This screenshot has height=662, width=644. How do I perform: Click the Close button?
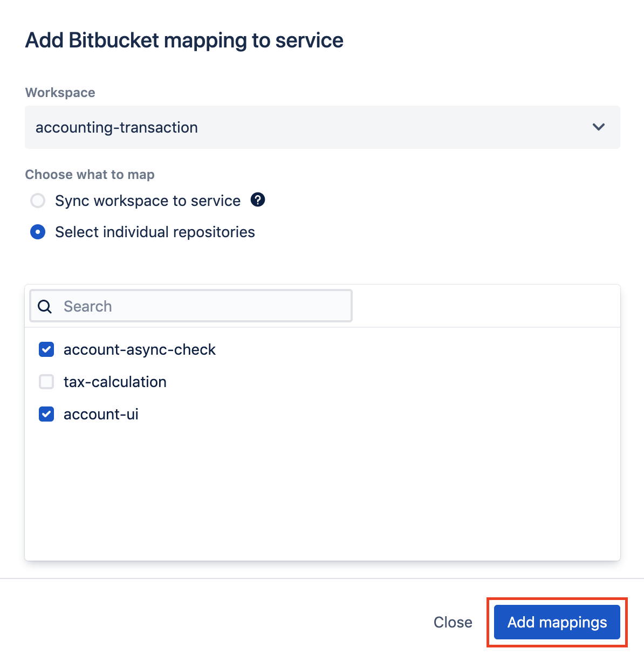[x=453, y=622]
